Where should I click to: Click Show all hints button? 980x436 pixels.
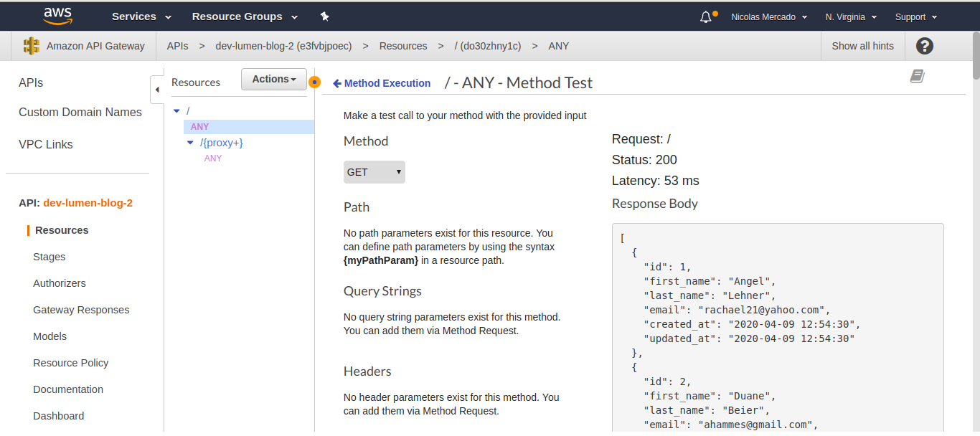pyautogui.click(x=862, y=46)
